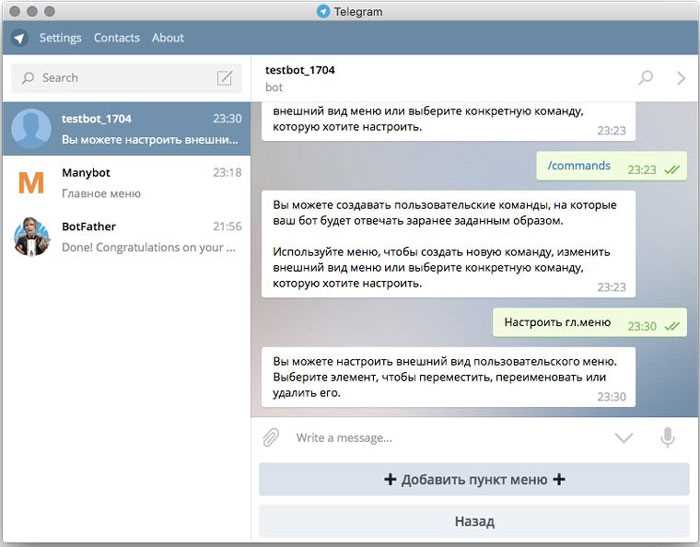Click the 21:56 time on BotFather row
The width and height of the screenshot is (700, 547).
[x=227, y=226]
